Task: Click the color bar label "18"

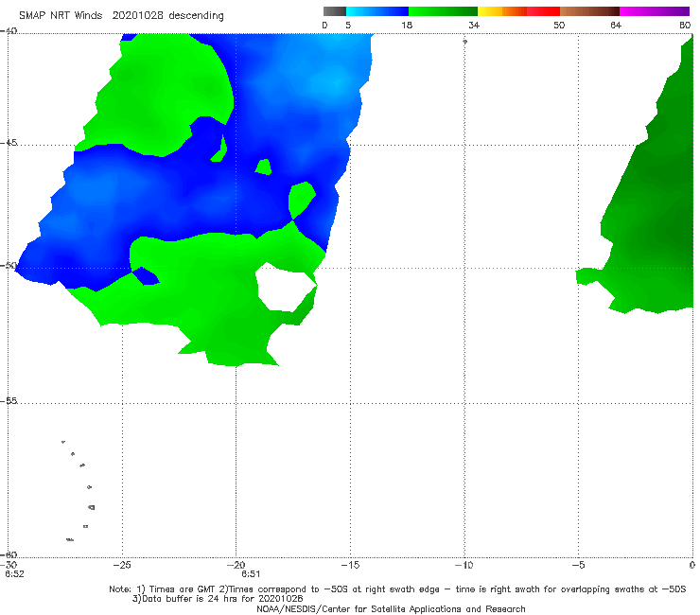Action: [x=407, y=26]
